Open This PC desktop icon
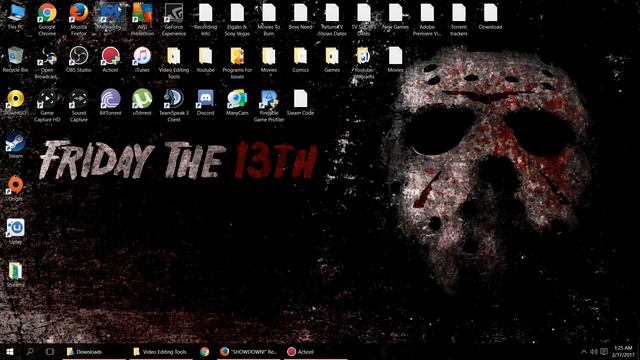 (x=16, y=17)
